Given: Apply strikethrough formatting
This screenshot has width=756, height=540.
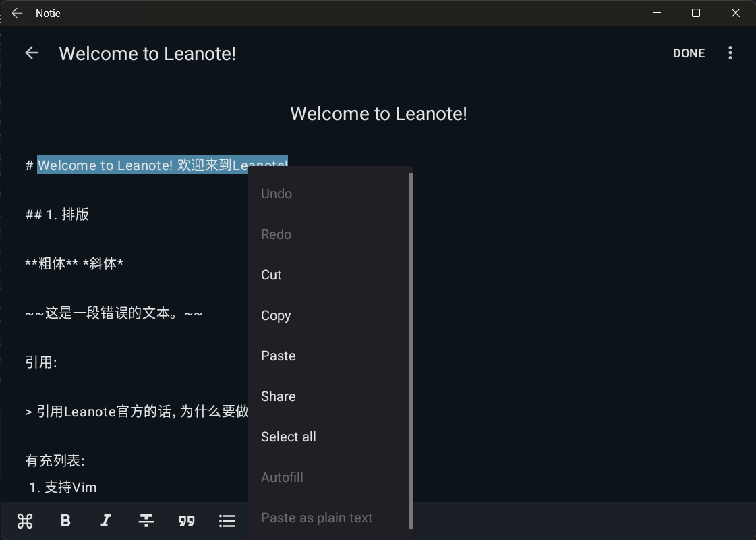Looking at the screenshot, I should click(x=146, y=520).
